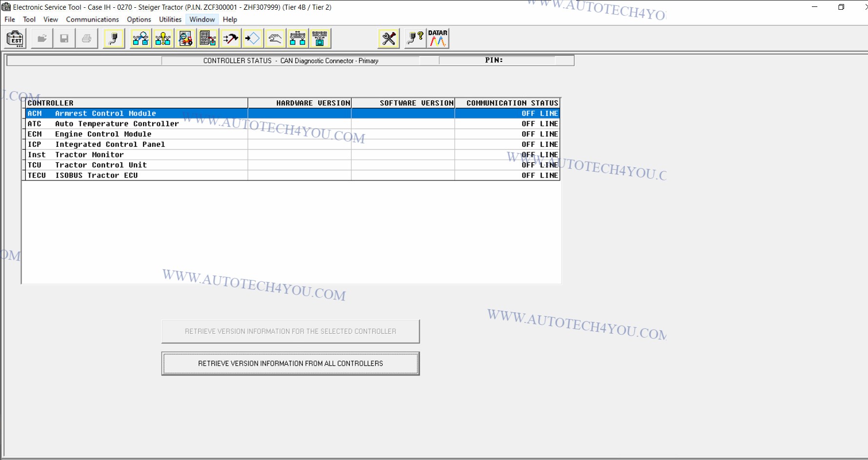The height and width of the screenshot is (460, 868).
Task: Open the wrench and screwdriver tools icon
Action: (x=389, y=39)
